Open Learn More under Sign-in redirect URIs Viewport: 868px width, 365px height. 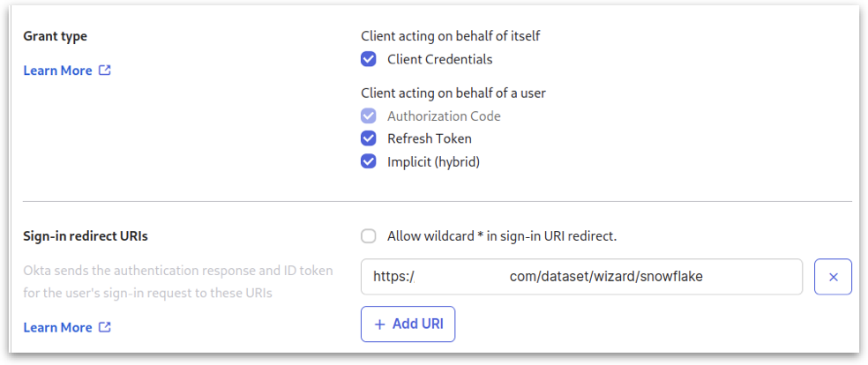[x=57, y=327]
